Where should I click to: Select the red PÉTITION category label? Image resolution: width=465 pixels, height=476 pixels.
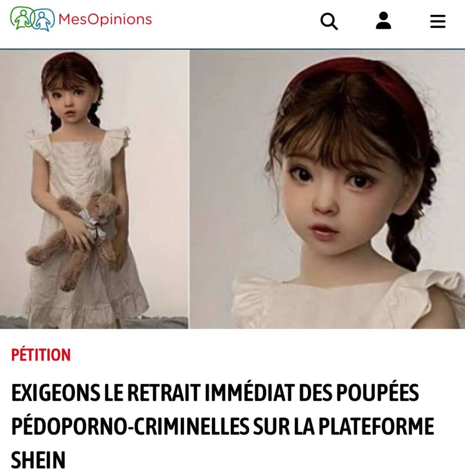tap(41, 355)
